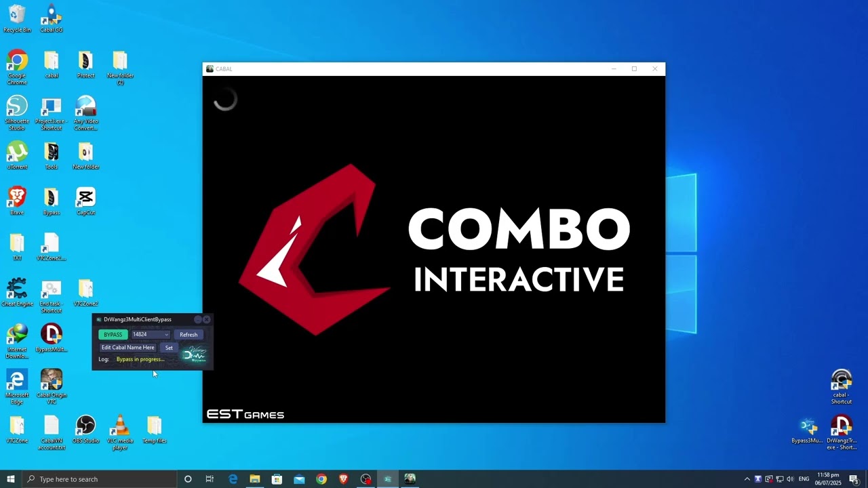Open uTorrent desktop icon
Screen dimensions: 868x488
pos(17,155)
